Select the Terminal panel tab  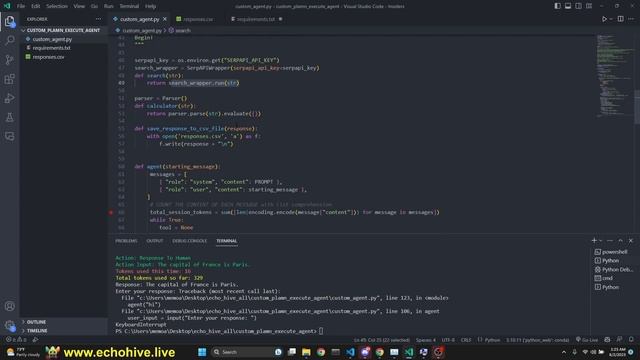[227, 241]
